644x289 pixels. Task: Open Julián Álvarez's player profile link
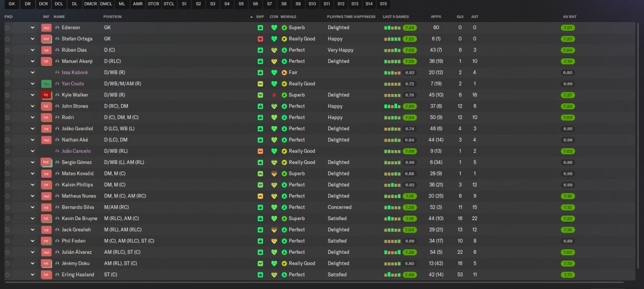[76, 252]
